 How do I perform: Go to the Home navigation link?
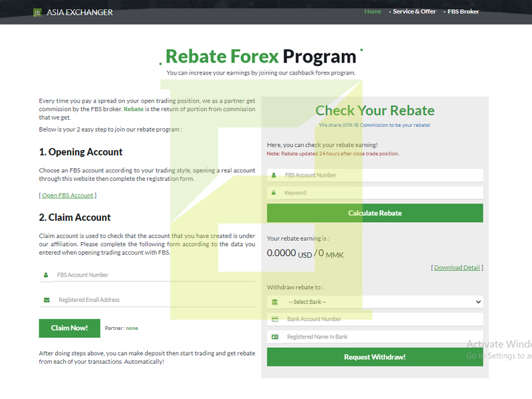tap(372, 11)
